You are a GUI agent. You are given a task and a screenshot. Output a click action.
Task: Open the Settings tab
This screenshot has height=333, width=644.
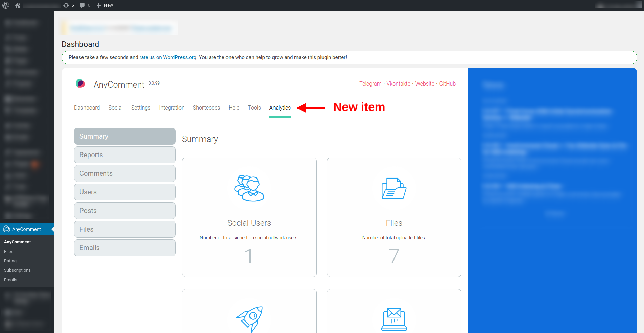pyautogui.click(x=141, y=108)
